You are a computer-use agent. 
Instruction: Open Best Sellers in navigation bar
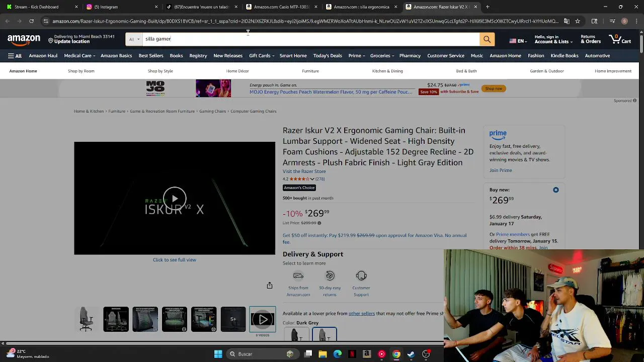(151, 56)
